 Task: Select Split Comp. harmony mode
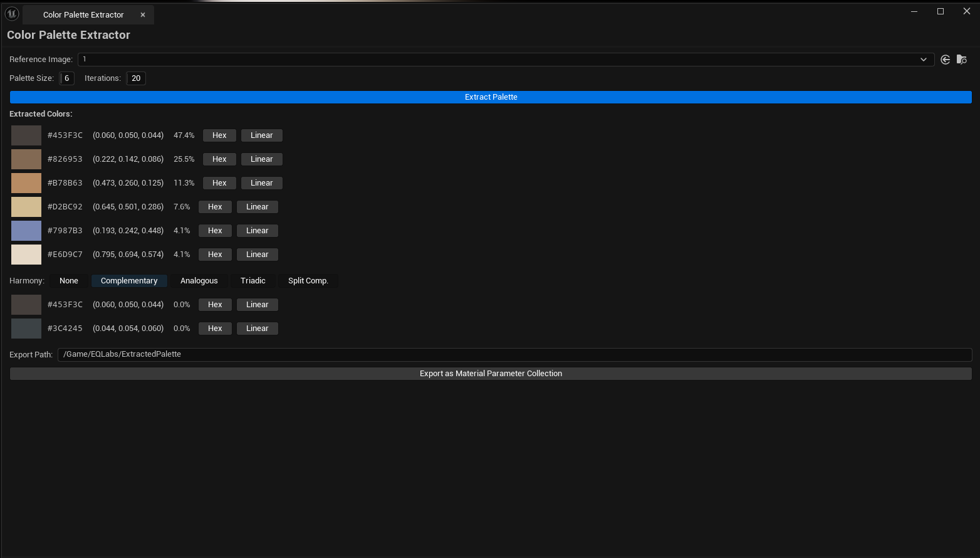(308, 281)
